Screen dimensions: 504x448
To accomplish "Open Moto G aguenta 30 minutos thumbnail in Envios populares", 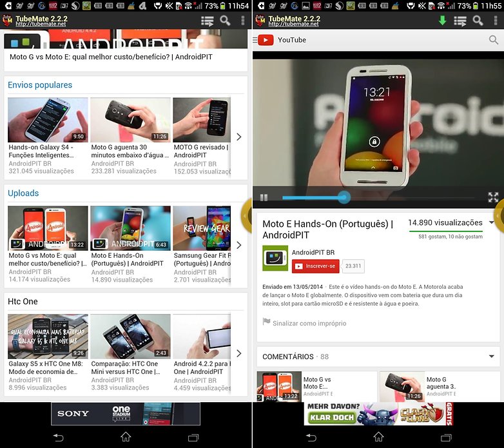I will 130,120.
